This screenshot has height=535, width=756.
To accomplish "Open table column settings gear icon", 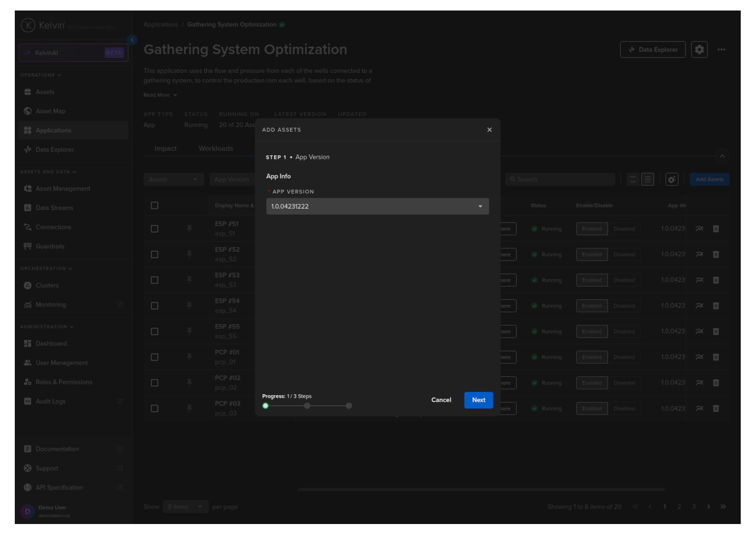I will [x=672, y=180].
